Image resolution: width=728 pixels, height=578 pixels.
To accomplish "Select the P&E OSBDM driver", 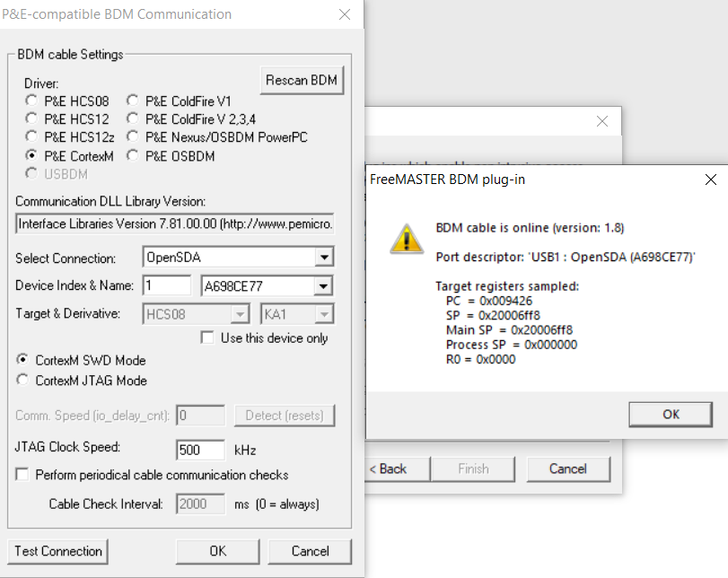I will click(x=132, y=155).
